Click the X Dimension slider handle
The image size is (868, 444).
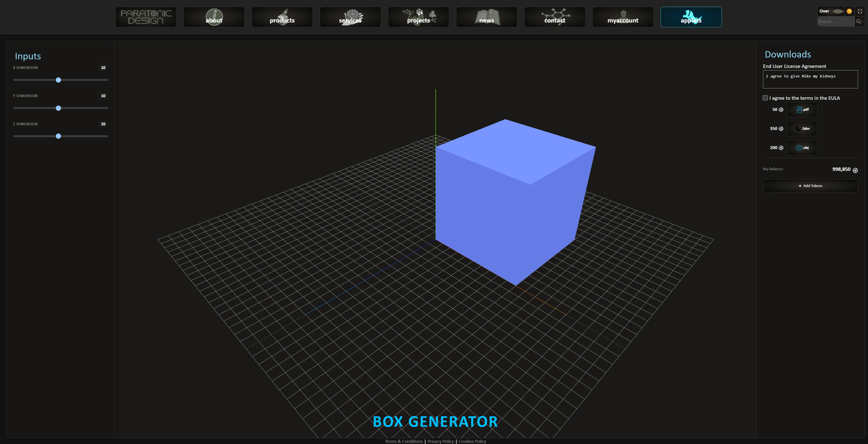59,80
